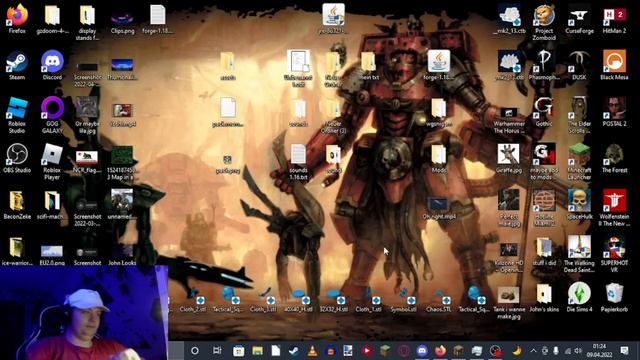Open the John's skins folder
Viewport: 640px width, 360px height.
544,298
